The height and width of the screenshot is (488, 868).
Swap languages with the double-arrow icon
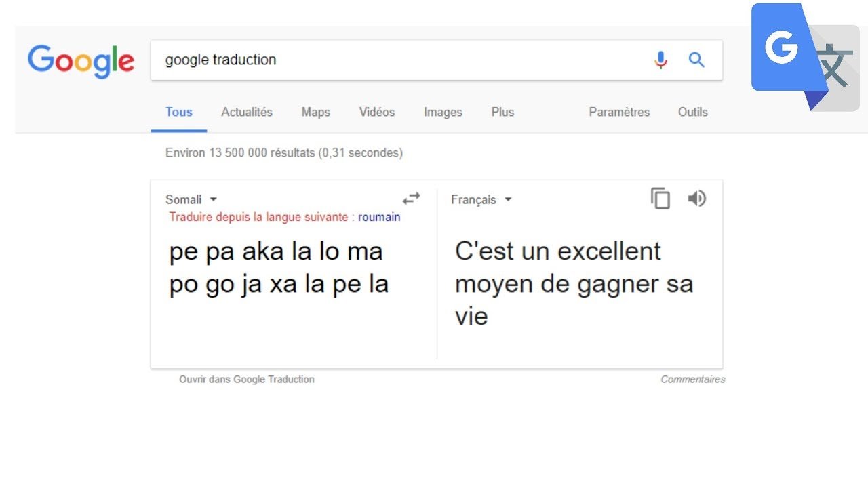411,199
